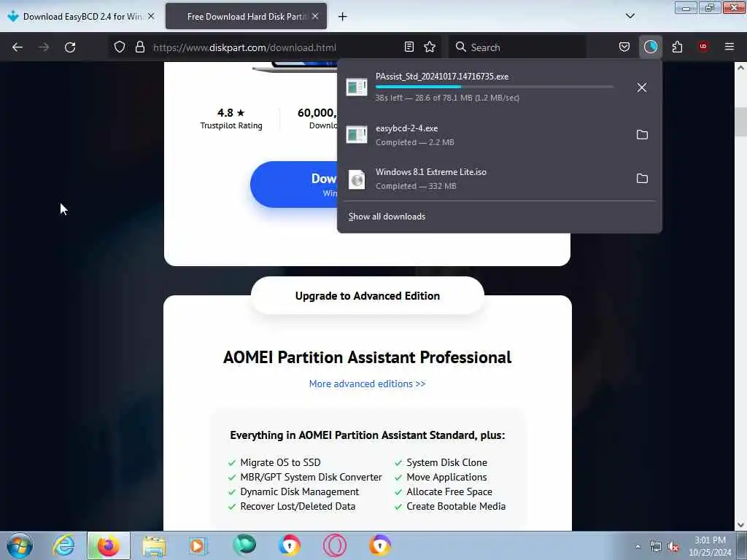Click the site security padlock icon
Viewport: 747px width, 560px height.
point(139,47)
